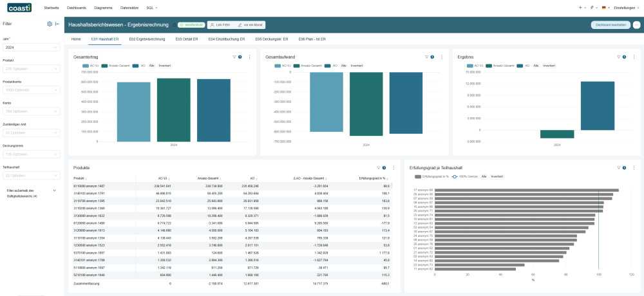This screenshot has height=296, width=644.
Task: Open the plus create menu in top bar
Action: [582, 7]
